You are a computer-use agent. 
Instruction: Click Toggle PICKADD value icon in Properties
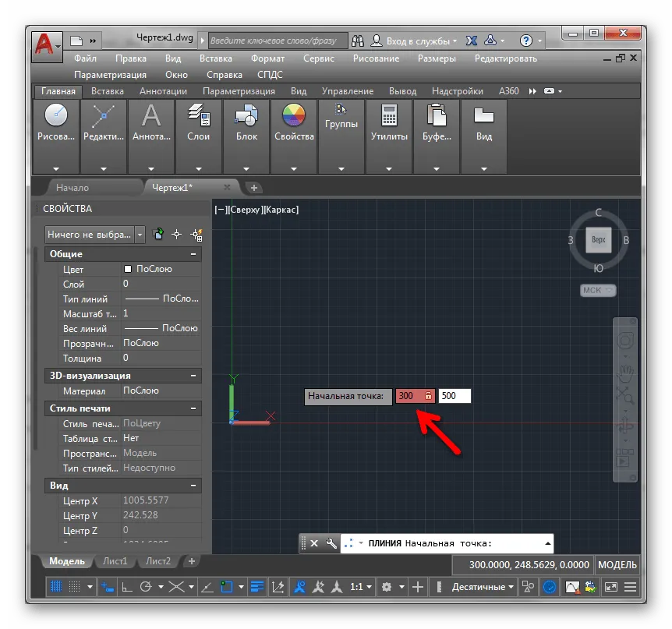[158, 235]
